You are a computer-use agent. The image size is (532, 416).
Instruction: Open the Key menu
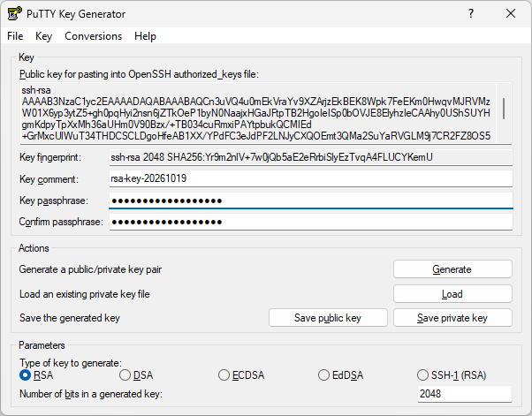tap(44, 36)
